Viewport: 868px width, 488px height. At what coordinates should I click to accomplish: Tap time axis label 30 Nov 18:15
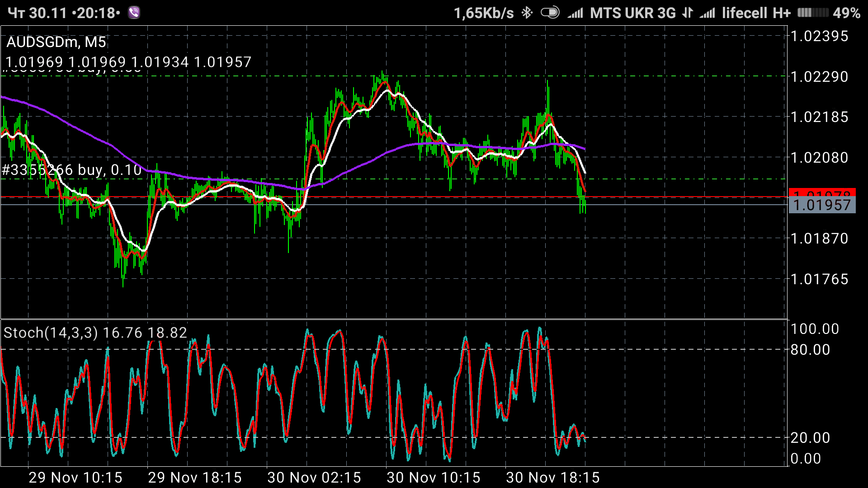553,478
